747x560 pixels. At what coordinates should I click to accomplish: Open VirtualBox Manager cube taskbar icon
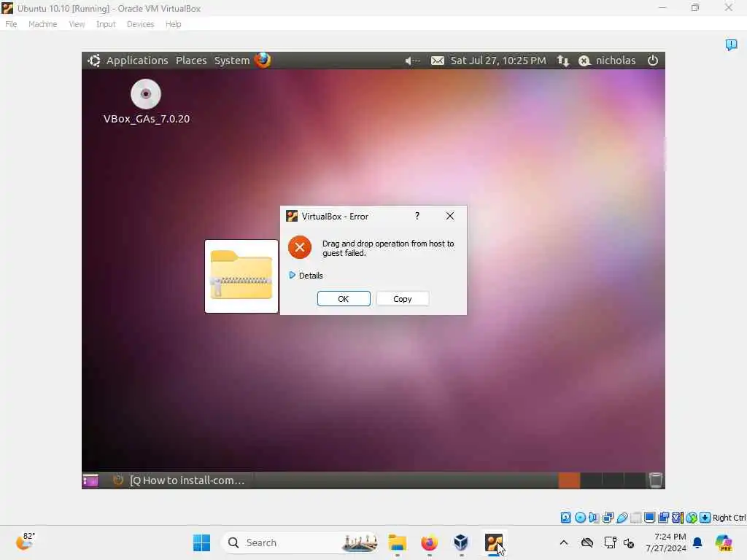tap(461, 542)
